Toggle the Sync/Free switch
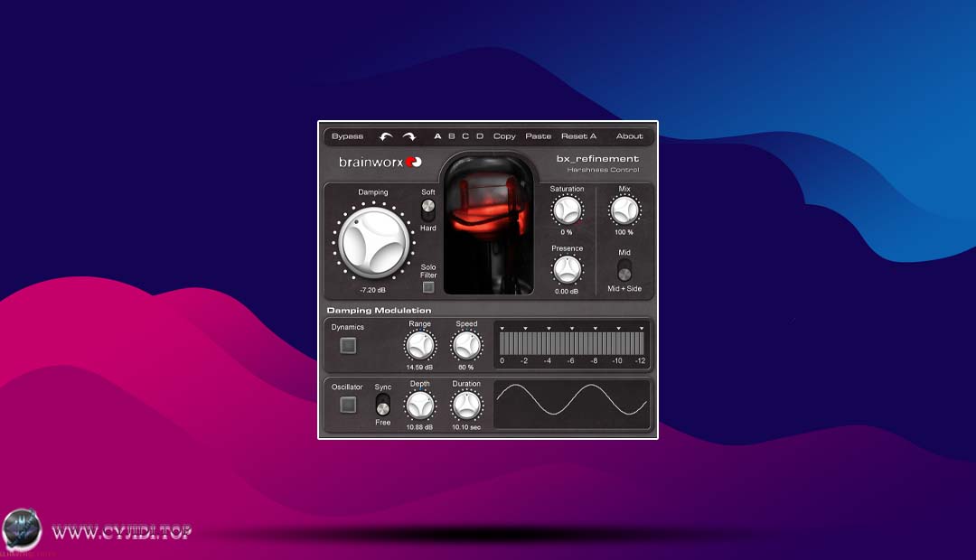The height and width of the screenshot is (560, 976). [x=383, y=405]
